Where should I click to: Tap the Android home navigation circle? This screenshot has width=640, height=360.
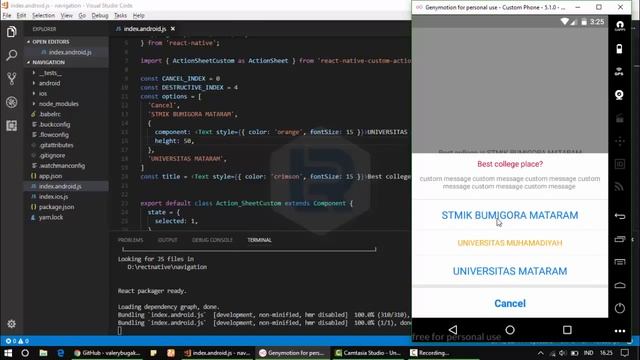[510, 330]
